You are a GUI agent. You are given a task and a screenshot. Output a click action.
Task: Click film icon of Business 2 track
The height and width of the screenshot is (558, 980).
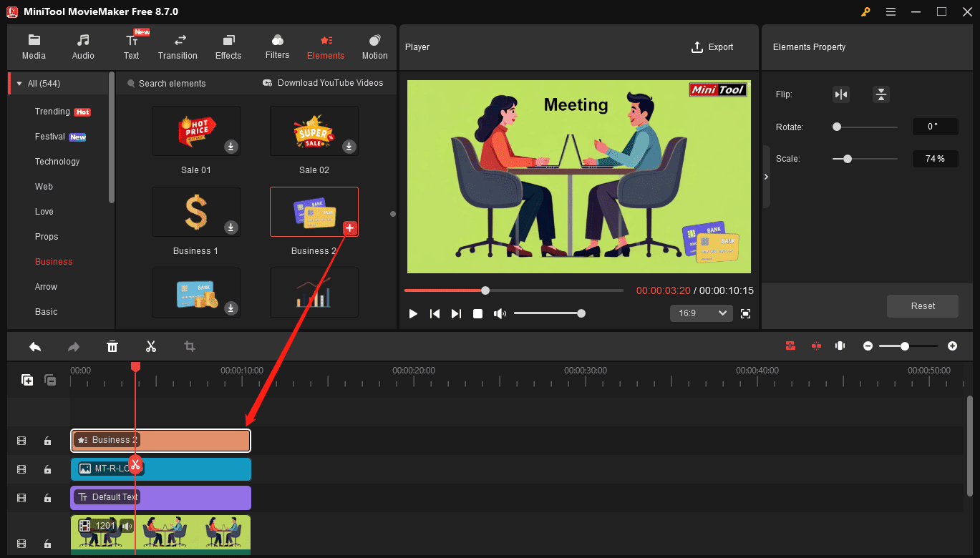[21, 441]
